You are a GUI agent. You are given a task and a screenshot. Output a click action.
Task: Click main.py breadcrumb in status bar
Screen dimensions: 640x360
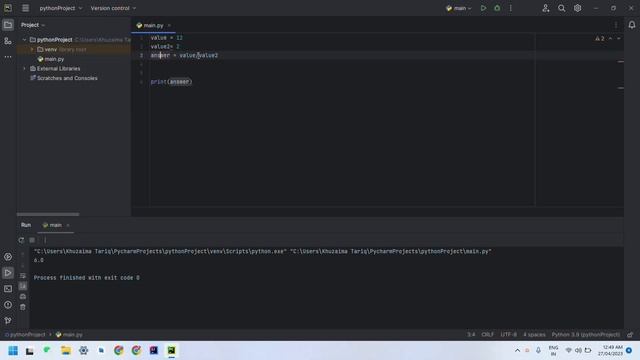pos(69,335)
